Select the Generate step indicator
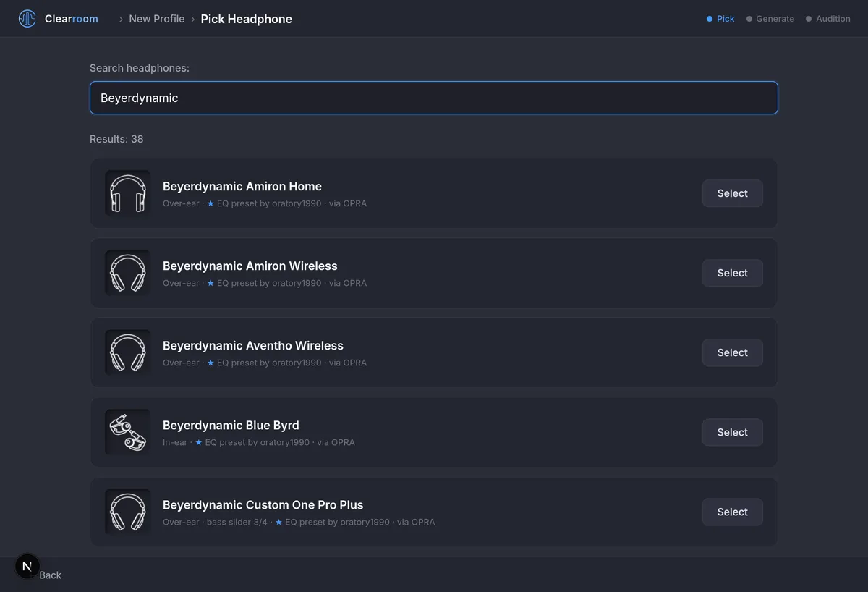 (x=770, y=19)
